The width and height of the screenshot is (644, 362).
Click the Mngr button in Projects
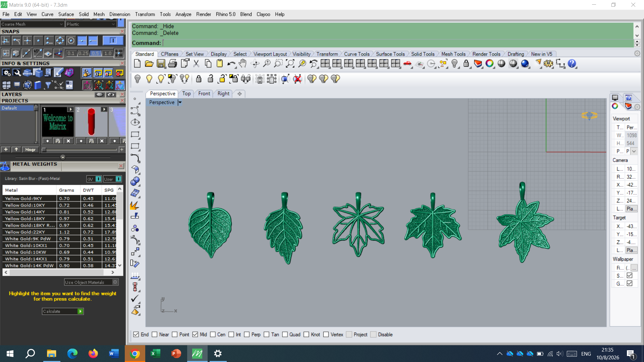30,149
